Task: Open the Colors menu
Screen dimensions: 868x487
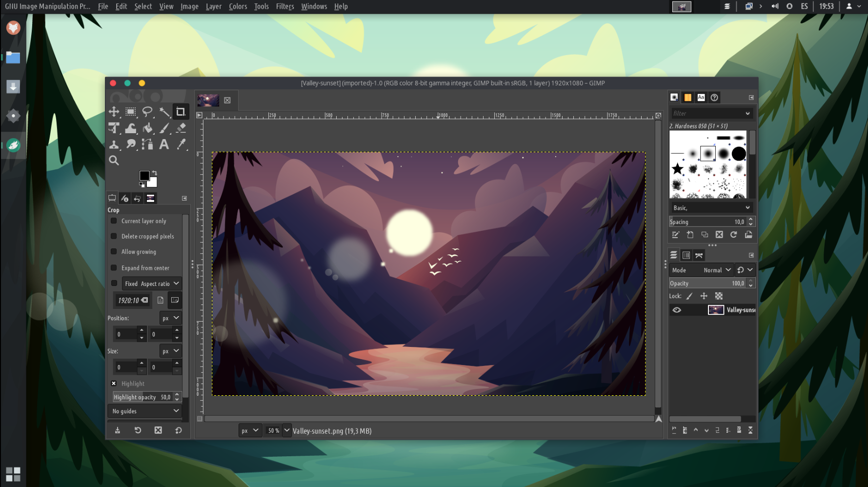Action: pos(238,6)
